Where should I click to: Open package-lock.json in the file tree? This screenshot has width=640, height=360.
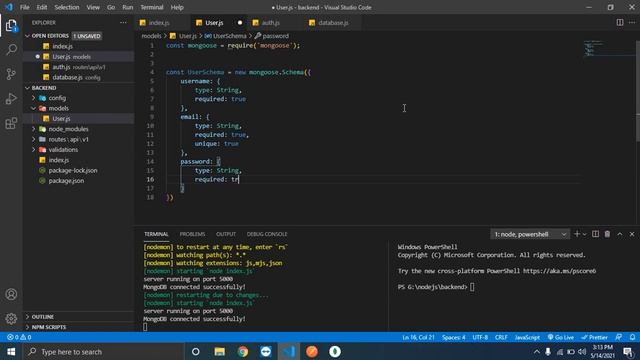(x=73, y=170)
